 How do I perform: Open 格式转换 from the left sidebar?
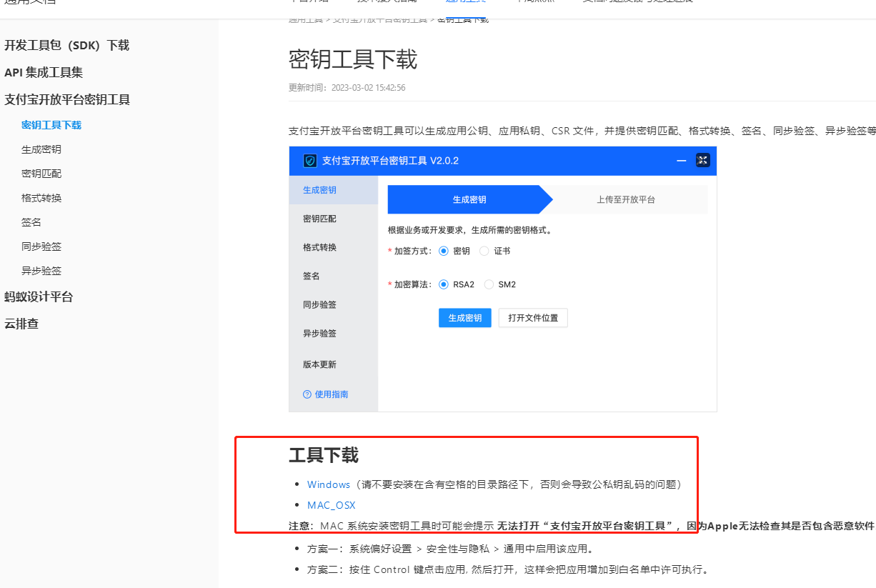[42, 197]
